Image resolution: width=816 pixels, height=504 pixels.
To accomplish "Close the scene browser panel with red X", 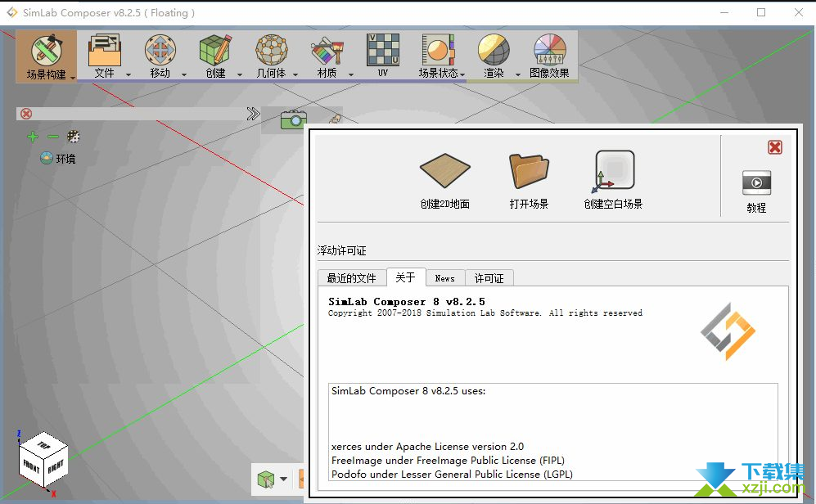I will coord(26,114).
